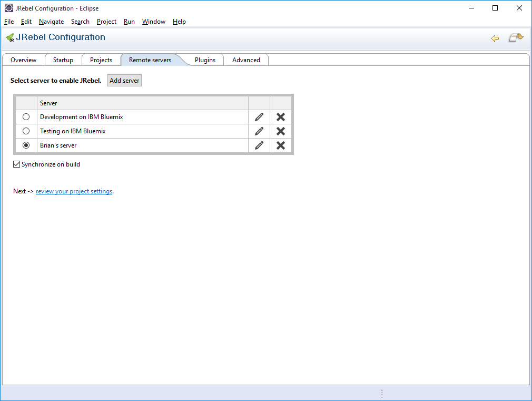
Task: Delete the Testing on IBM Bluemix server
Action: tap(281, 131)
